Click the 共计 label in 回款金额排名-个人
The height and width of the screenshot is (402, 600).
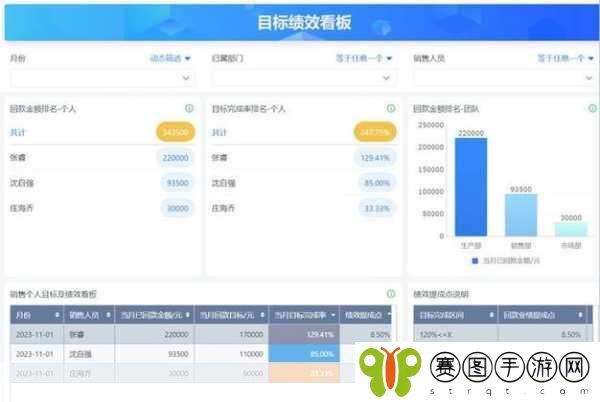tap(18, 132)
